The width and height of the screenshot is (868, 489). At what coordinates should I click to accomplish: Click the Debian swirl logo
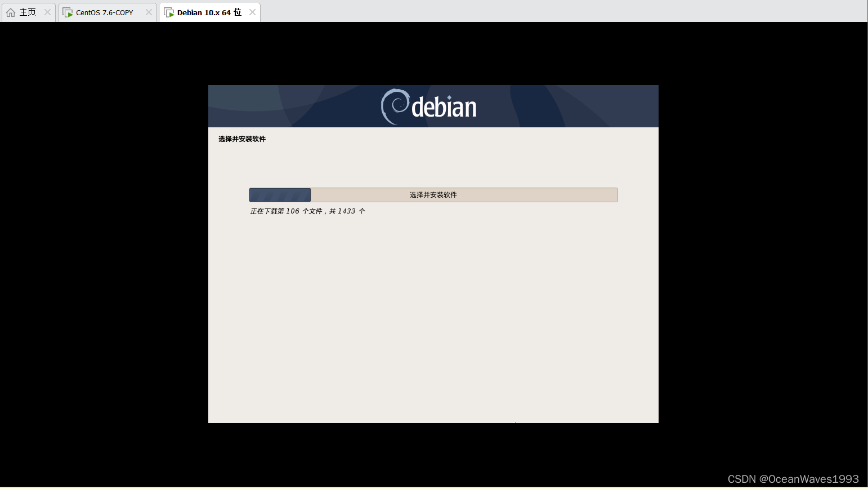395,106
